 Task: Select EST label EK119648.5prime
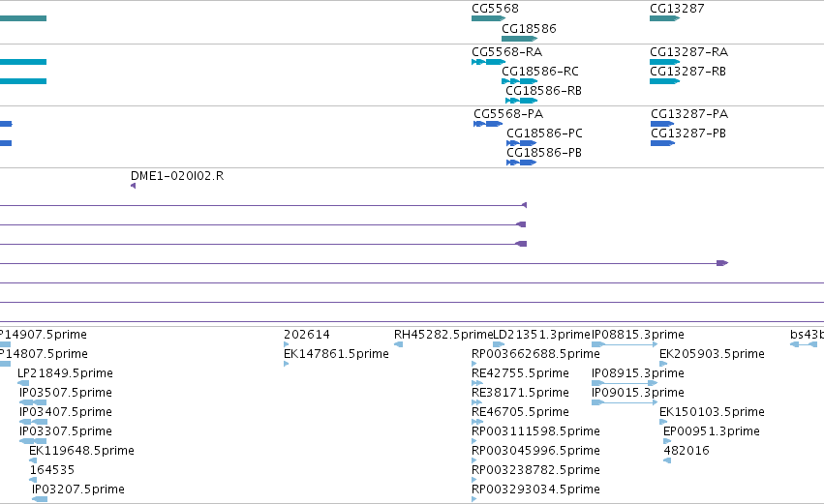pos(81,451)
